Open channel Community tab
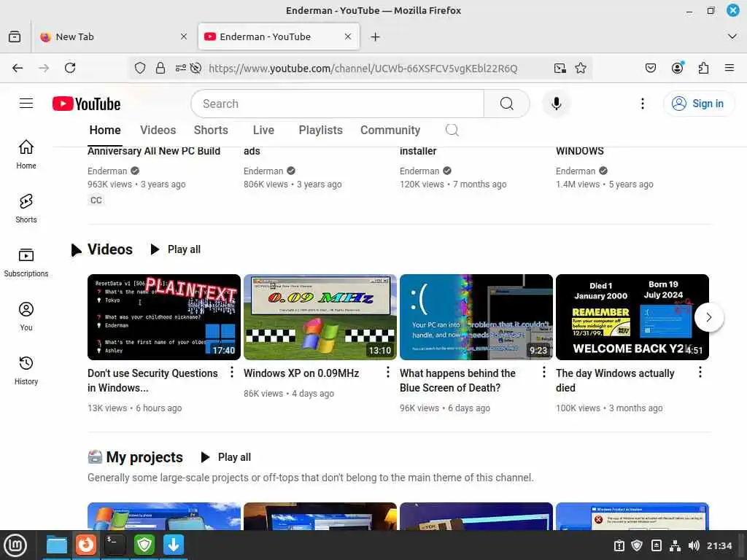The image size is (747, 560). point(390,130)
